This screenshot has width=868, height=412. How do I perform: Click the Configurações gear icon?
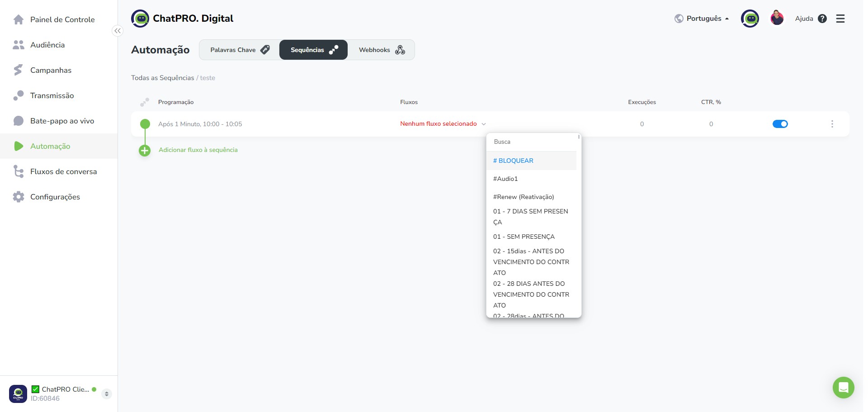(19, 197)
